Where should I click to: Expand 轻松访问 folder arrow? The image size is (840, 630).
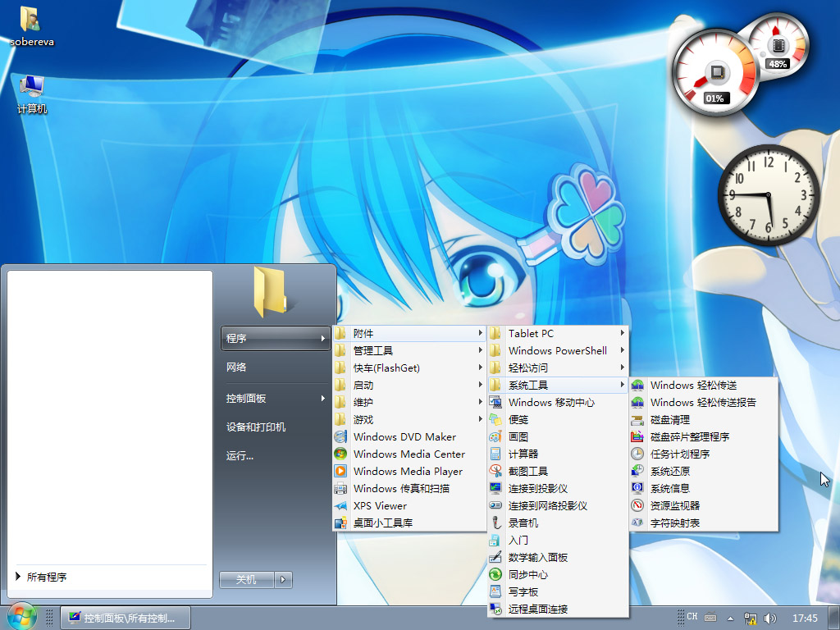622,367
